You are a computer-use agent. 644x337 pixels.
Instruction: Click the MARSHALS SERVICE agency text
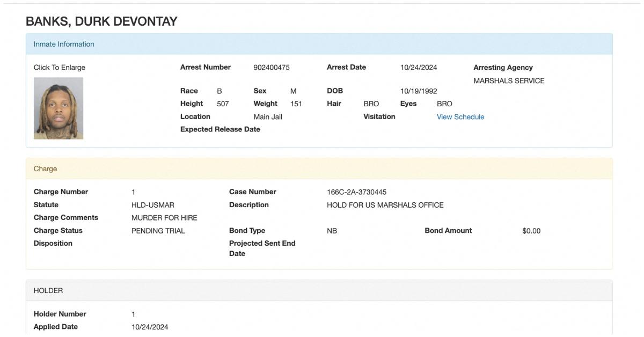pyautogui.click(x=509, y=80)
